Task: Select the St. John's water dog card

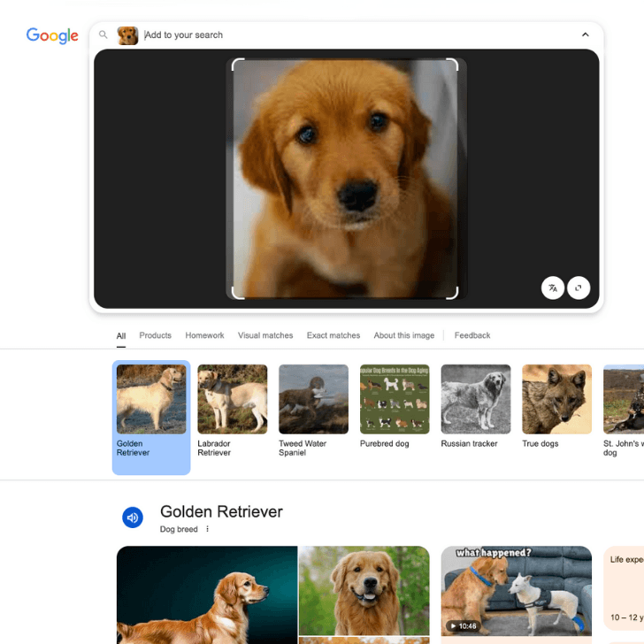Action: coord(624,410)
